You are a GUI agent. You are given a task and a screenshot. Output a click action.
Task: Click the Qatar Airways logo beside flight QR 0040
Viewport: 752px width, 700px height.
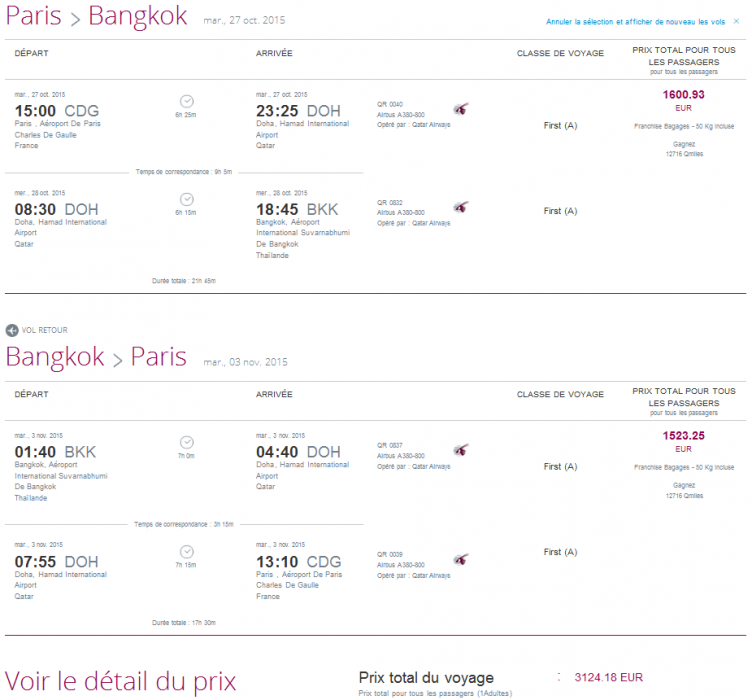[460, 107]
